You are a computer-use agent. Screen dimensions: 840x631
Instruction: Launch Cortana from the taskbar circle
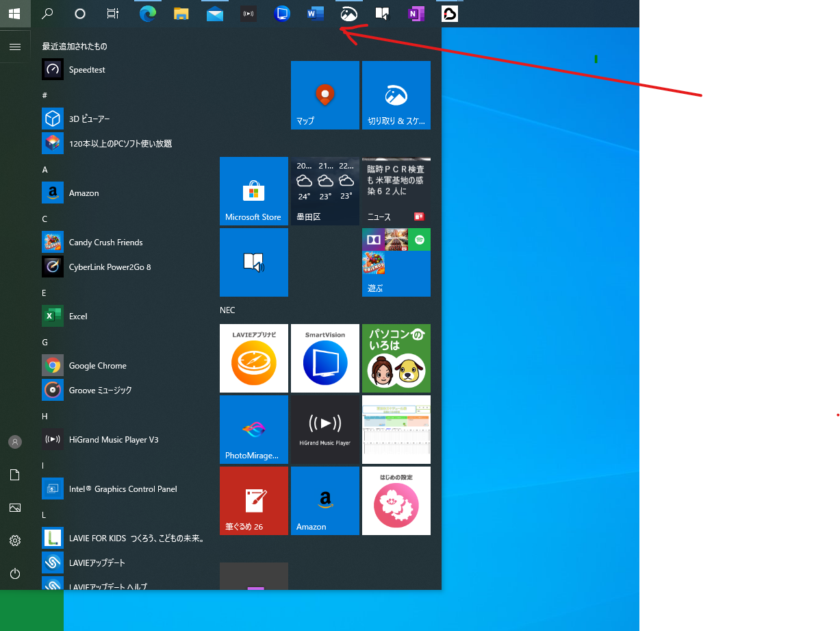tap(80, 14)
